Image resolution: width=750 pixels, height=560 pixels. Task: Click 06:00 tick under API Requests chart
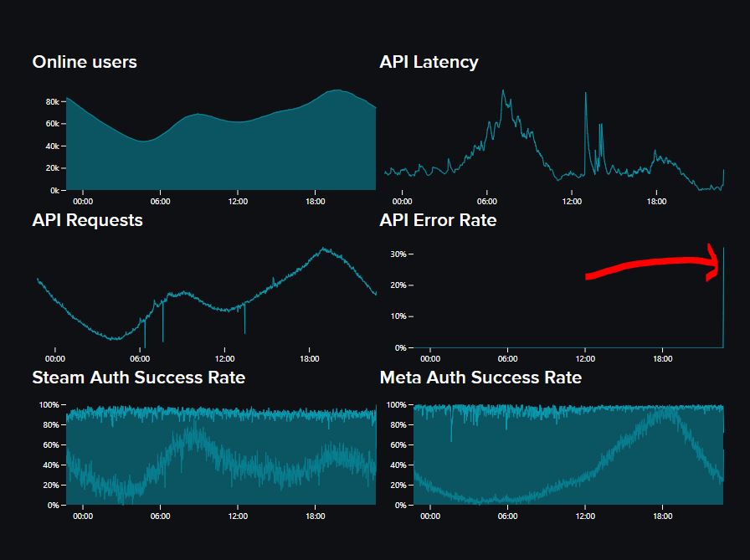(x=140, y=358)
